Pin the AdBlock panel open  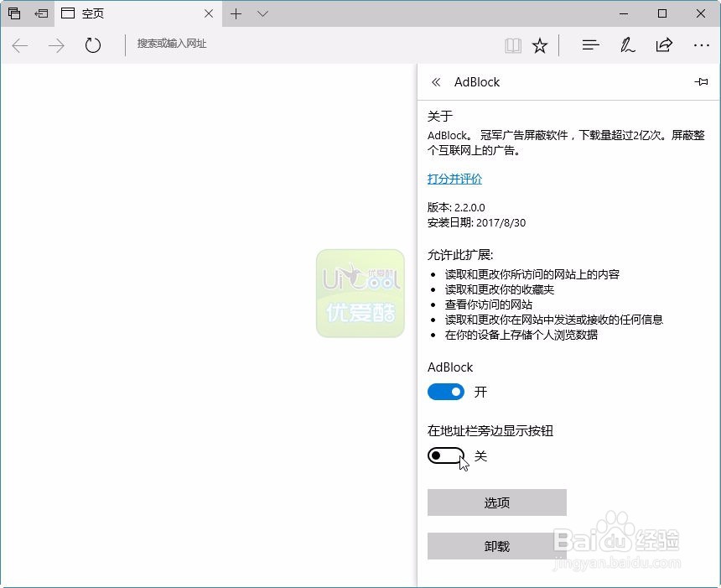tap(701, 82)
